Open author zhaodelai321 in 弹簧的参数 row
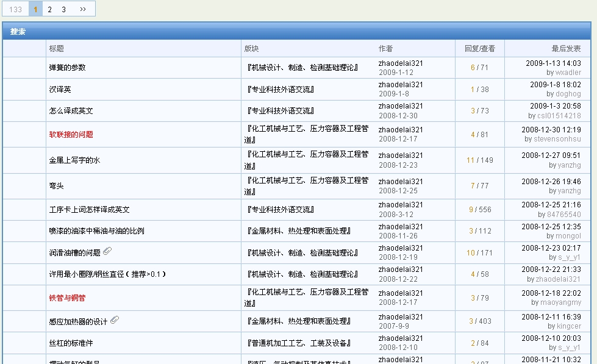Viewport: 597px width, 364px height. (x=401, y=63)
